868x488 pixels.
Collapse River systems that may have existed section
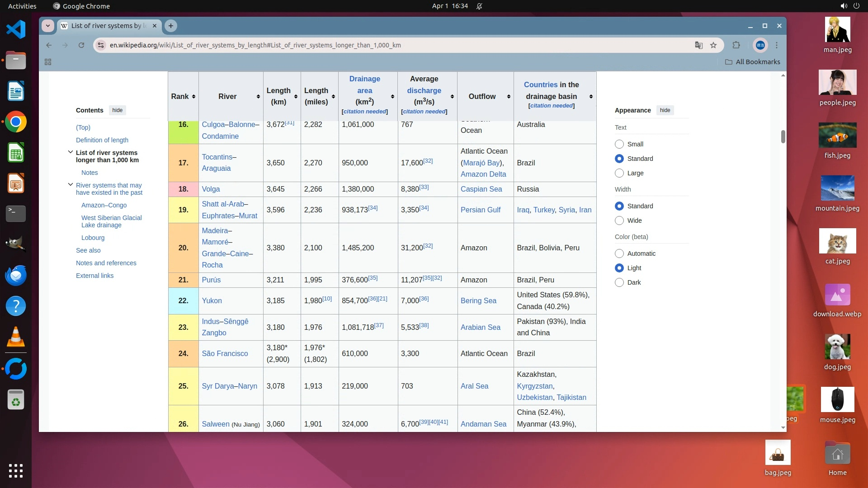click(x=71, y=185)
